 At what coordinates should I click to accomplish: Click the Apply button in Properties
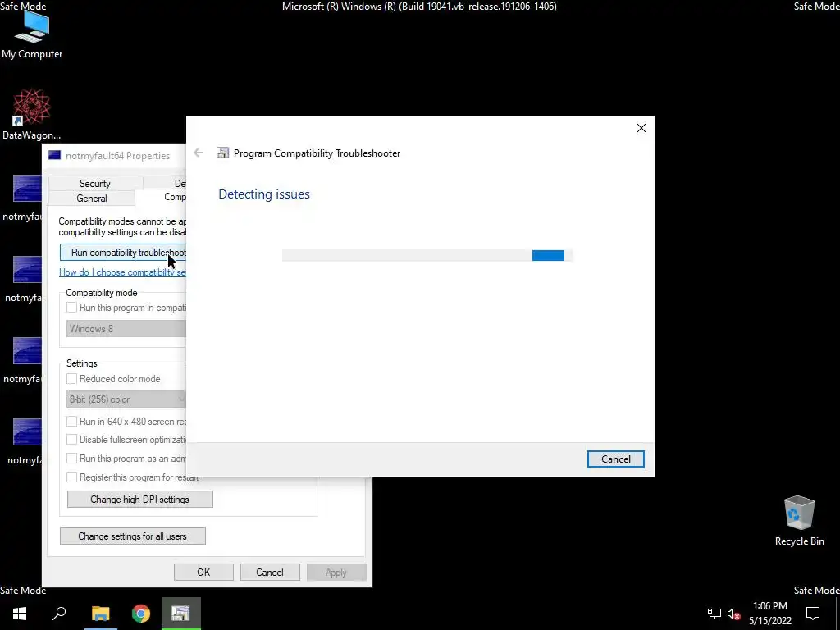click(x=336, y=572)
